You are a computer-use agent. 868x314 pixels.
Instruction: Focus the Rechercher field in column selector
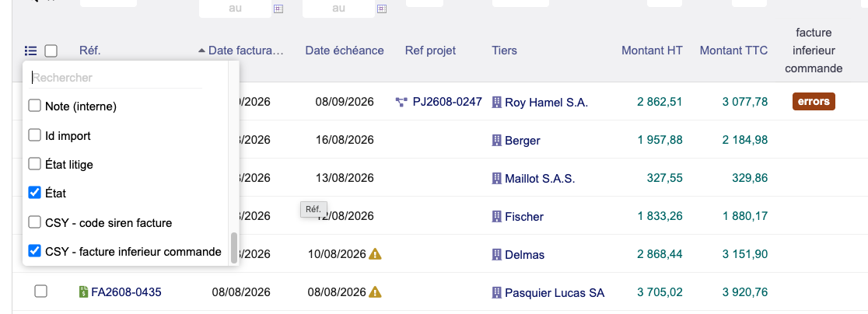(116, 78)
